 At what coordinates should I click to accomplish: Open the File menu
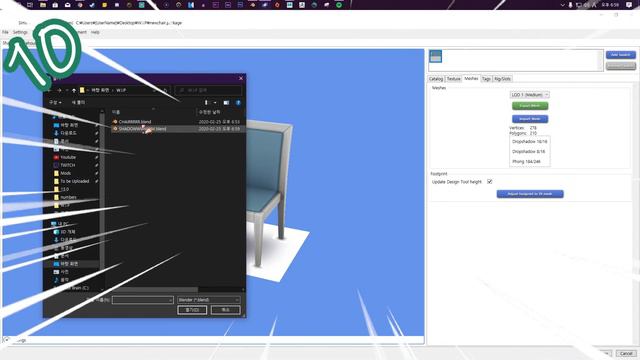pos(5,32)
